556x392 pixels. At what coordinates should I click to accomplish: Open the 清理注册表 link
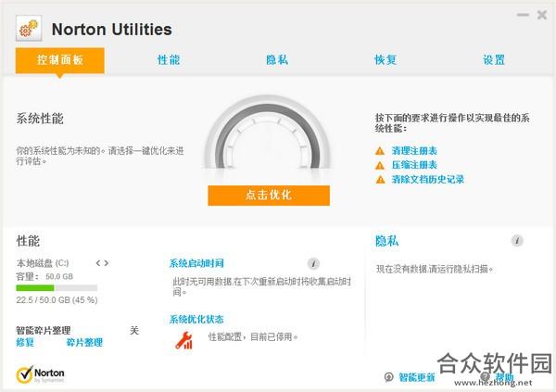click(414, 151)
